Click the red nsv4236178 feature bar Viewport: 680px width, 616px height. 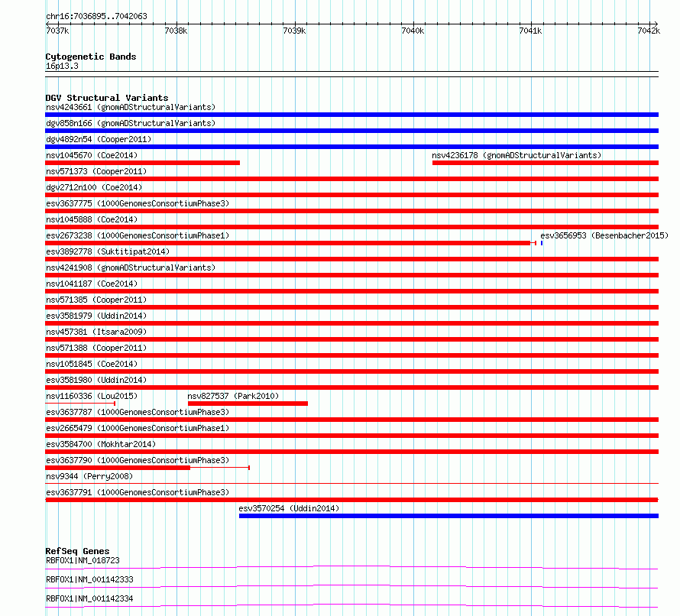546,163
